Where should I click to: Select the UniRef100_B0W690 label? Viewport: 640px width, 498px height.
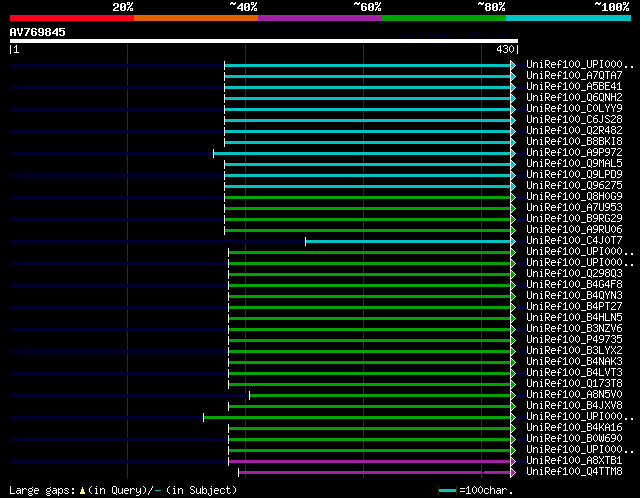tap(574, 439)
